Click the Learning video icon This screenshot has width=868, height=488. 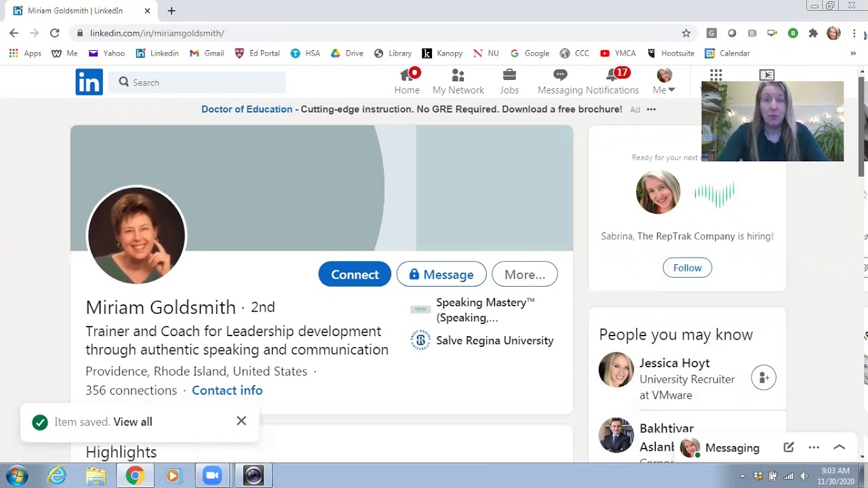pos(767,75)
